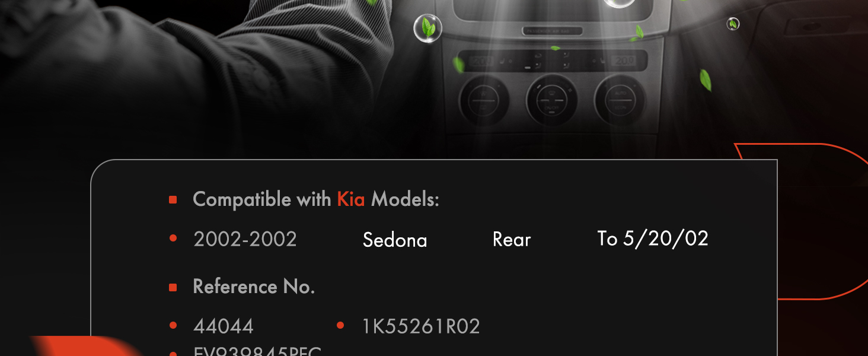Click the 'Sedona' model name
The width and height of the screenshot is (868, 356).
(395, 240)
